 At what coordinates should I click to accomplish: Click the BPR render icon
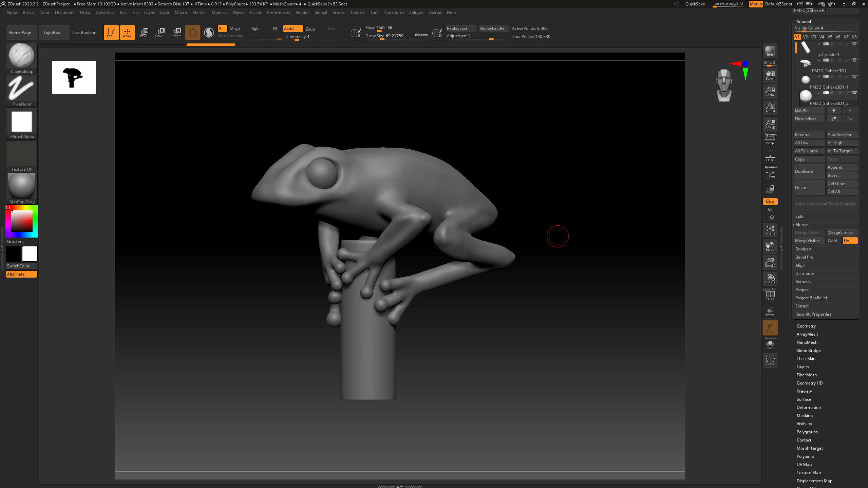tap(770, 51)
